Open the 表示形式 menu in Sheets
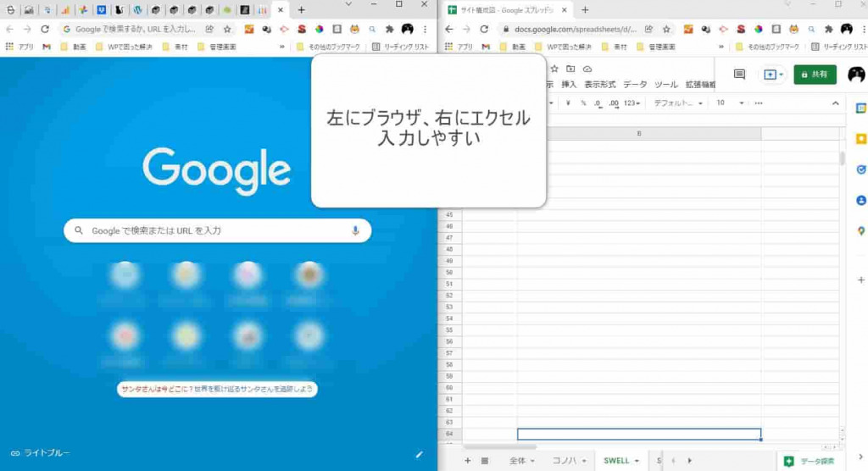 599,84
